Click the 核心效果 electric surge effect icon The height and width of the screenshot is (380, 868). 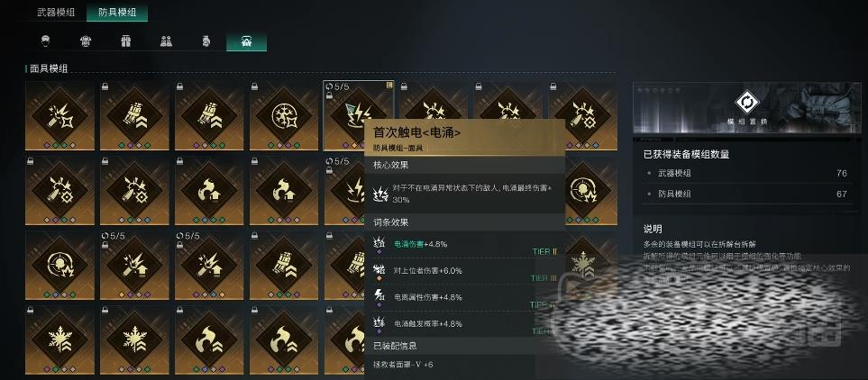(380, 193)
